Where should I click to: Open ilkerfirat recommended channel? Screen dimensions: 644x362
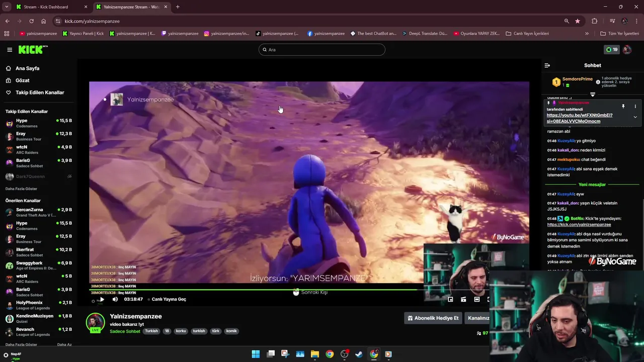tap(39, 252)
